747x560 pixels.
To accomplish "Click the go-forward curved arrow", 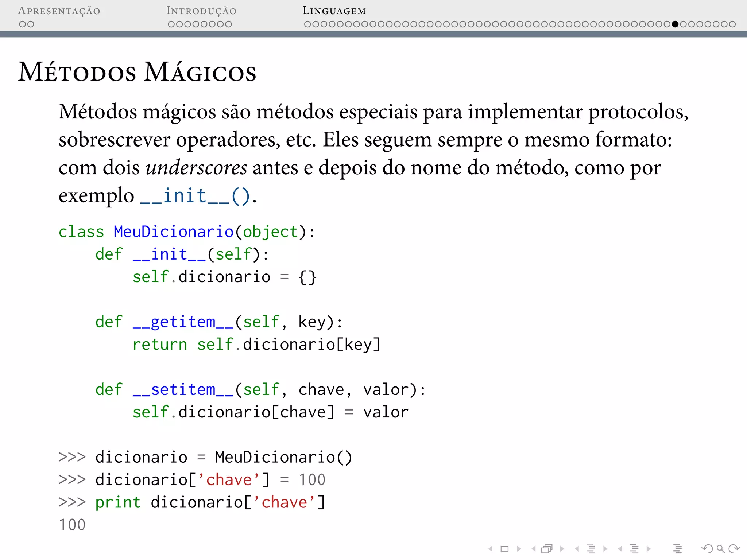I will point(734,549).
